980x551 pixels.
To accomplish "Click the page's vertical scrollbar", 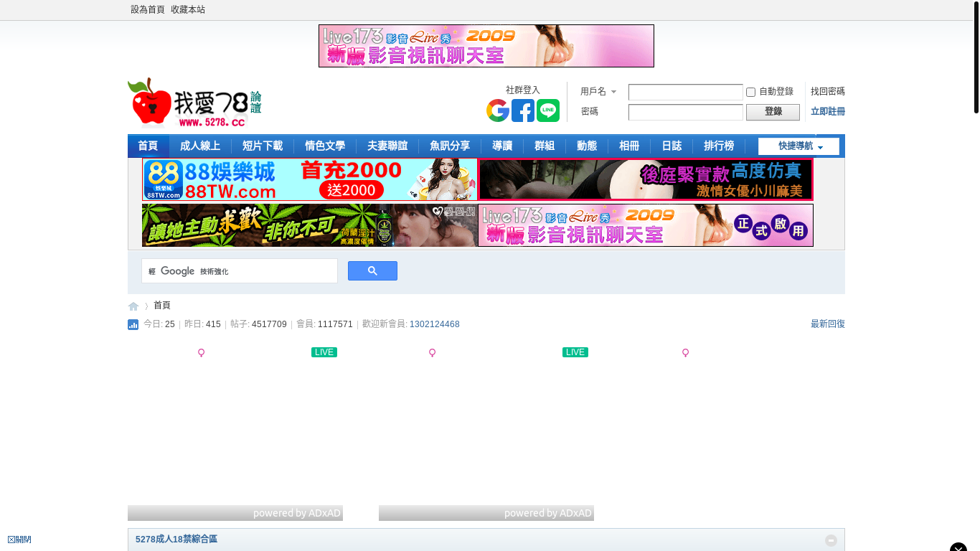I will tap(976, 57).
